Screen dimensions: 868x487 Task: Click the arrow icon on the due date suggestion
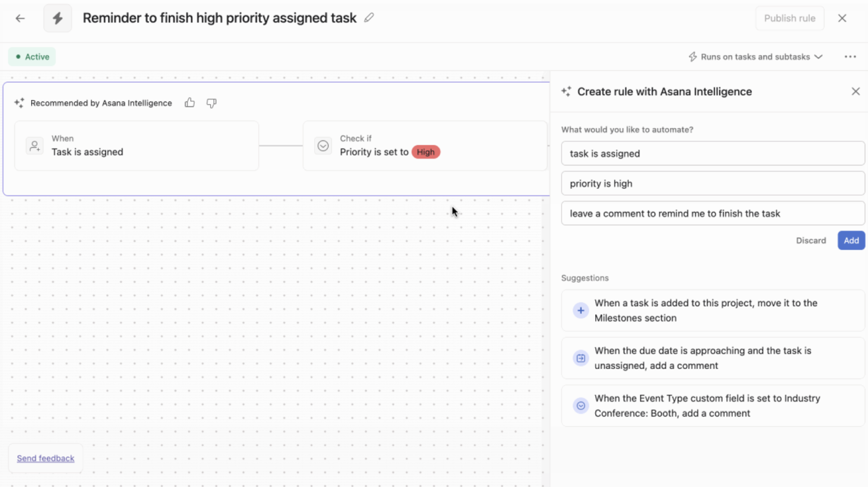click(x=580, y=358)
